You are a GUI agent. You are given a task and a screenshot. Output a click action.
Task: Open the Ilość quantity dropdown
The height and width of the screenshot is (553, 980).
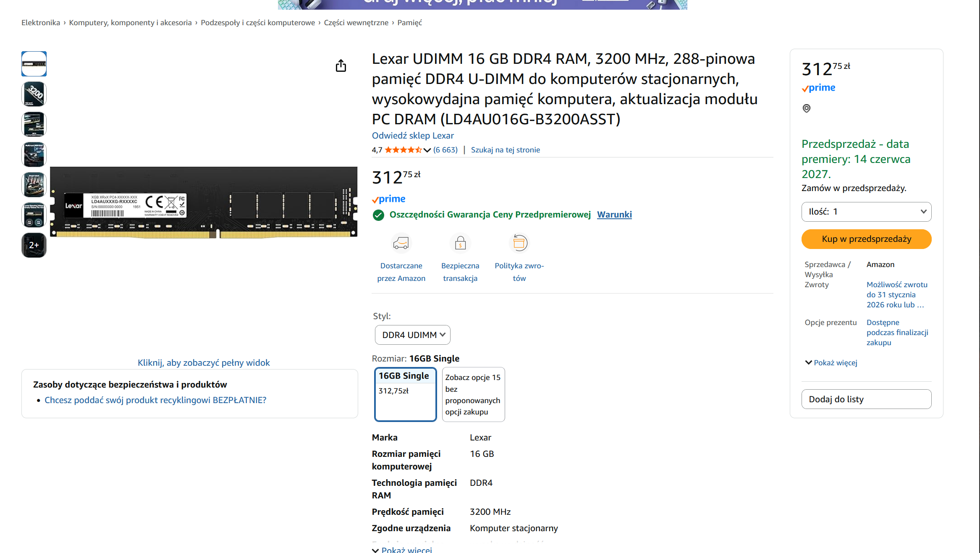point(866,212)
